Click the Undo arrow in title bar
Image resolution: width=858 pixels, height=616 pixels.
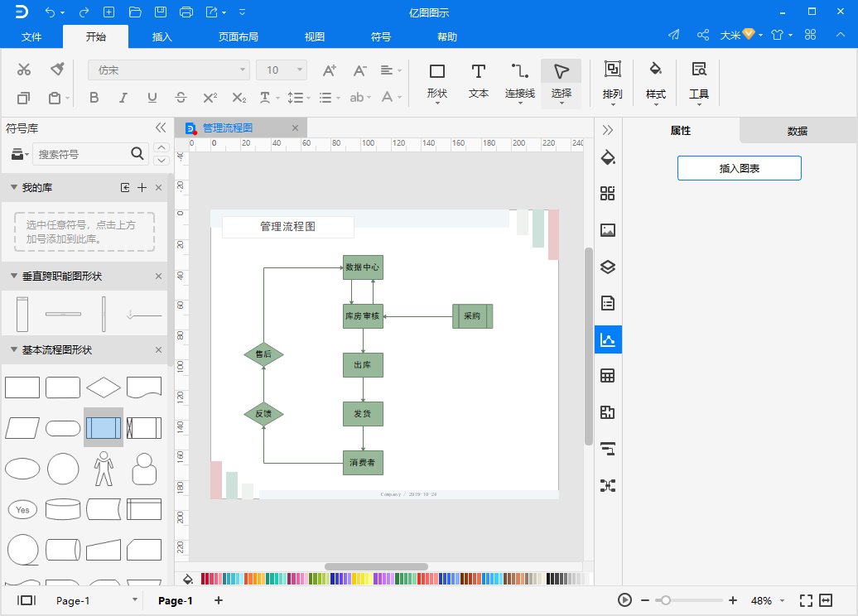click(51, 12)
